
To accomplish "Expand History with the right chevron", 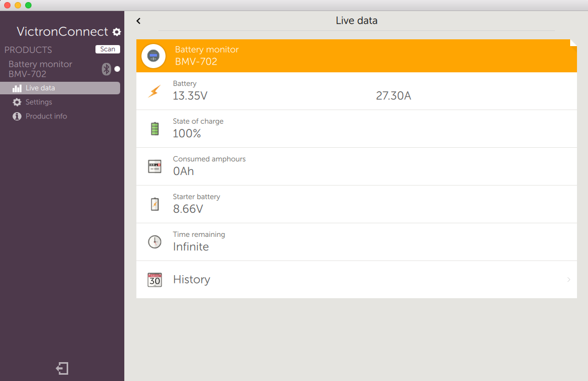I will point(569,280).
